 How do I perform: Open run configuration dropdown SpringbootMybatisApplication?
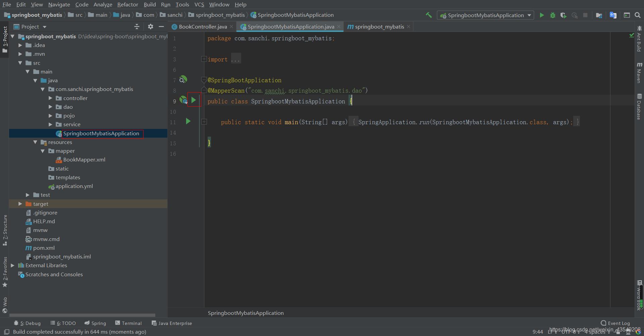tap(485, 15)
